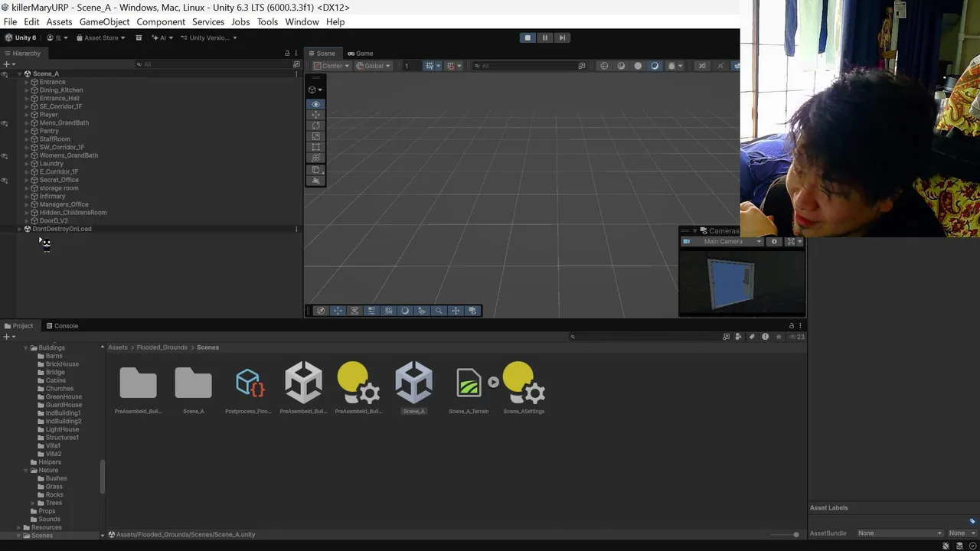The width and height of the screenshot is (980, 551).
Task: Click the Project favorites star icon
Action: click(779, 337)
